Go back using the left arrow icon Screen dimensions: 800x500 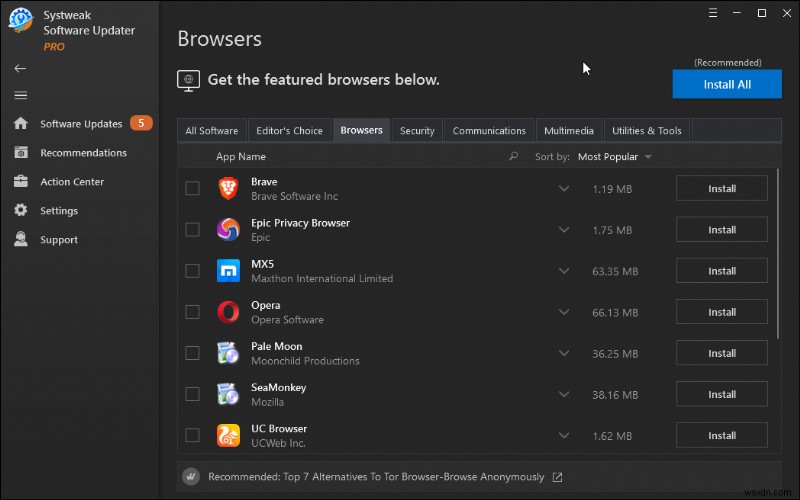(x=20, y=68)
